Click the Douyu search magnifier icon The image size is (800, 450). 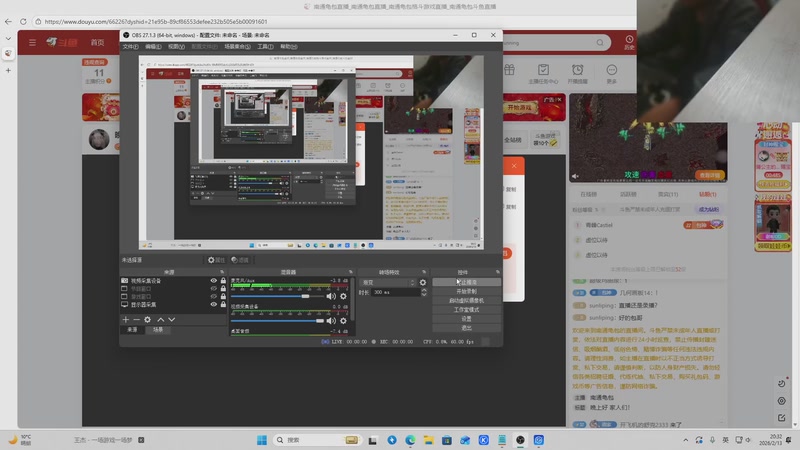(x=600, y=42)
